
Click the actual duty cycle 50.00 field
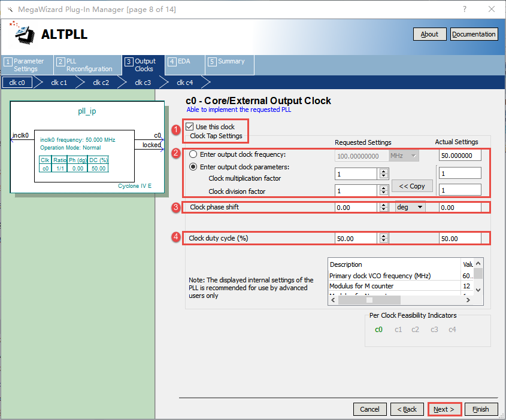(460, 239)
